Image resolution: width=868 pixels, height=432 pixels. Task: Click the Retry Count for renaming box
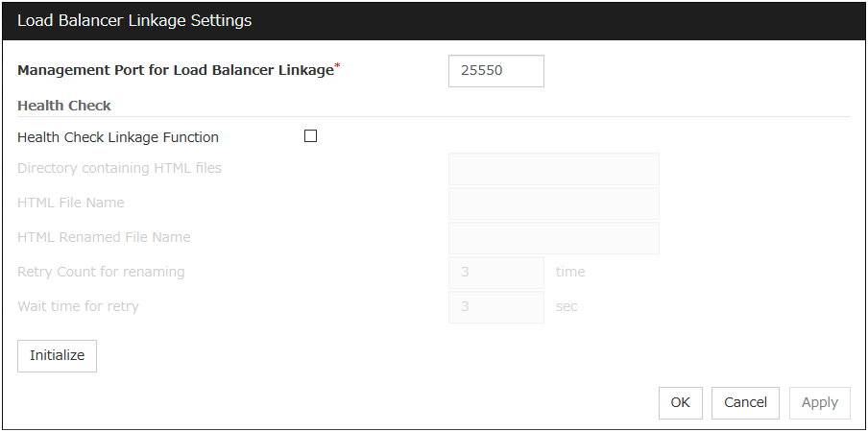tap(495, 273)
